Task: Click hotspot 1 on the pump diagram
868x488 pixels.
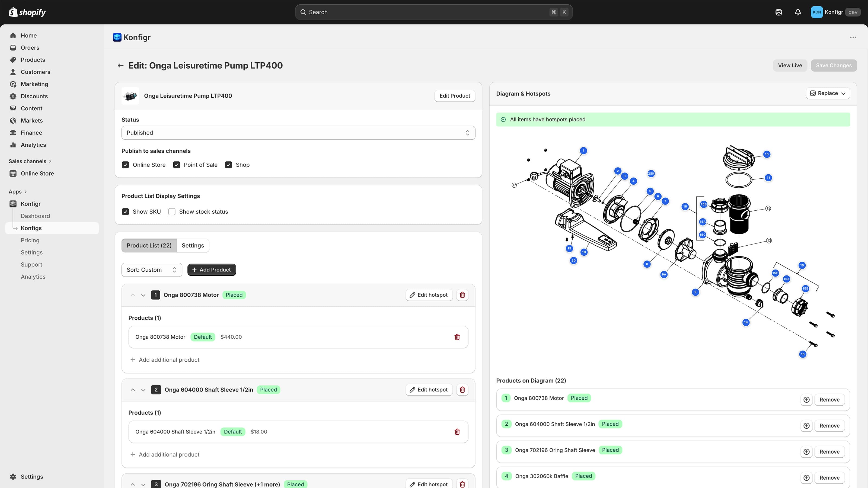Action: coord(583,150)
